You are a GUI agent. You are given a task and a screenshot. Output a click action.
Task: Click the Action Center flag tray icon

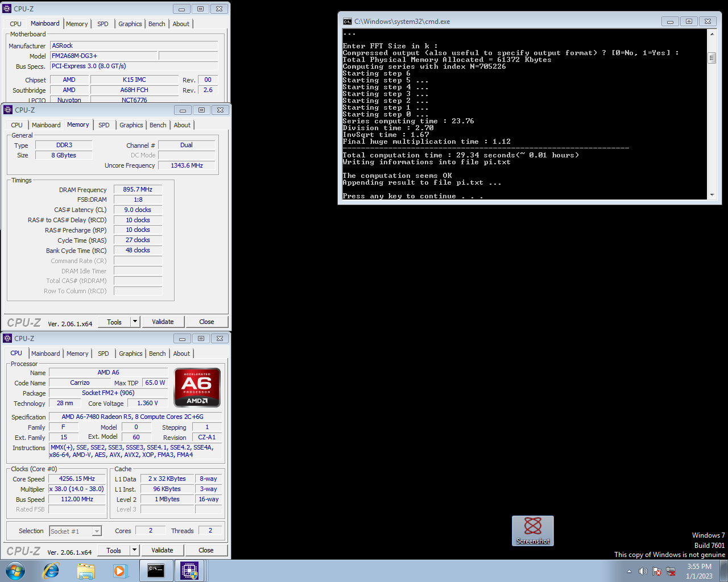click(x=657, y=571)
